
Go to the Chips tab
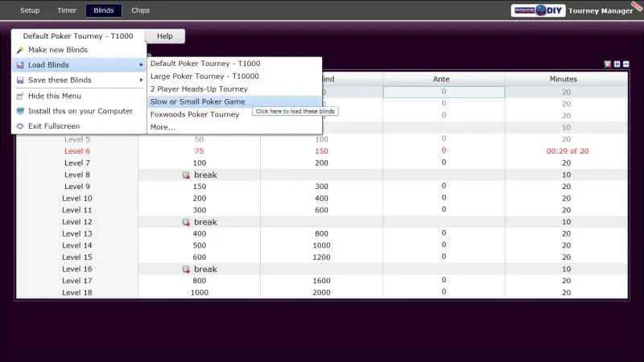[140, 10]
